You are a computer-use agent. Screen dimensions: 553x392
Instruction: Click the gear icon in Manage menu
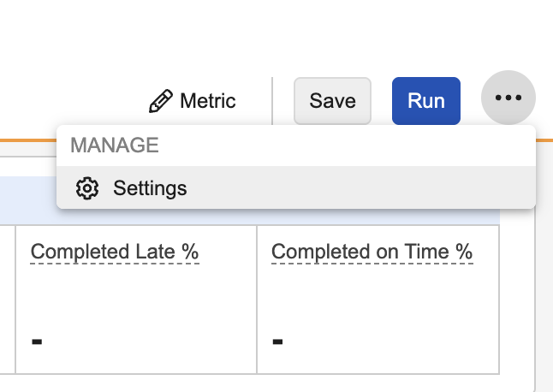(x=87, y=188)
